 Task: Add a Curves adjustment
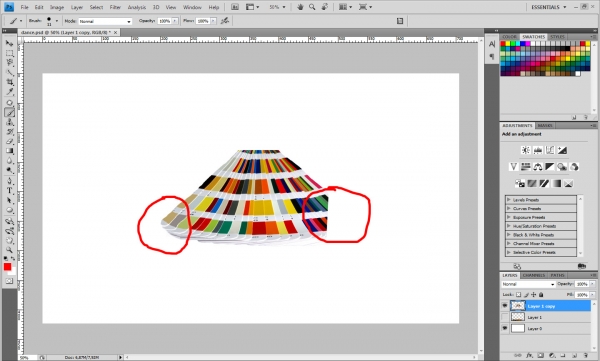tap(550, 150)
